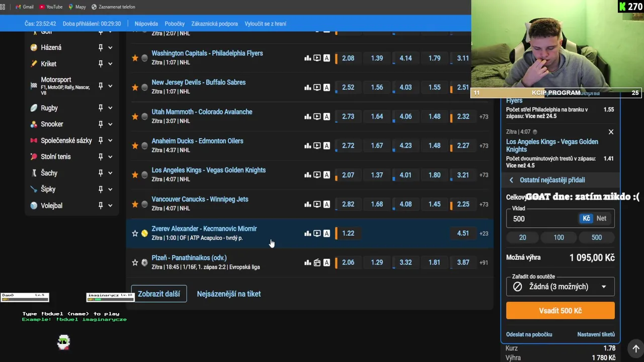Open Nápověda in top bar

point(146,24)
